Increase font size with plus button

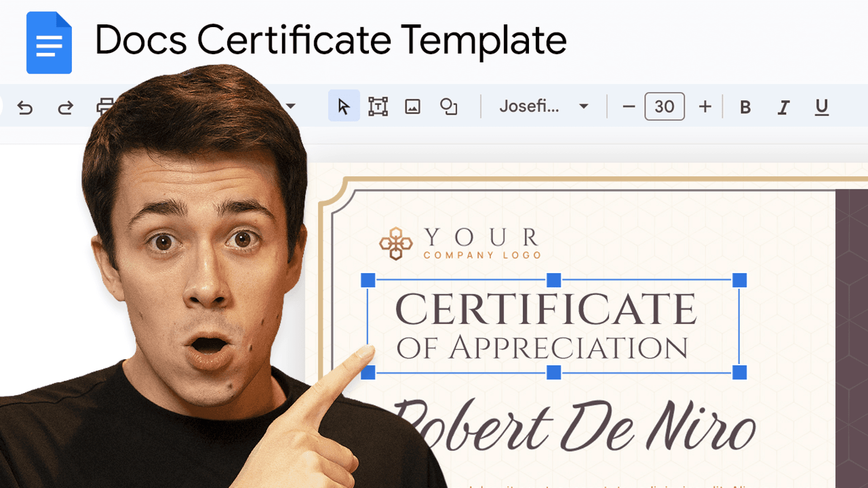point(705,107)
